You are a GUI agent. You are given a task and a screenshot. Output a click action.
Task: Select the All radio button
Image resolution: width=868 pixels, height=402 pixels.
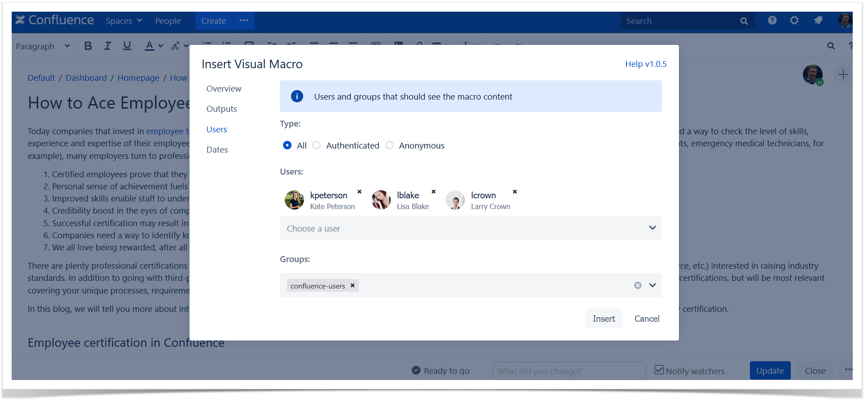pos(287,145)
